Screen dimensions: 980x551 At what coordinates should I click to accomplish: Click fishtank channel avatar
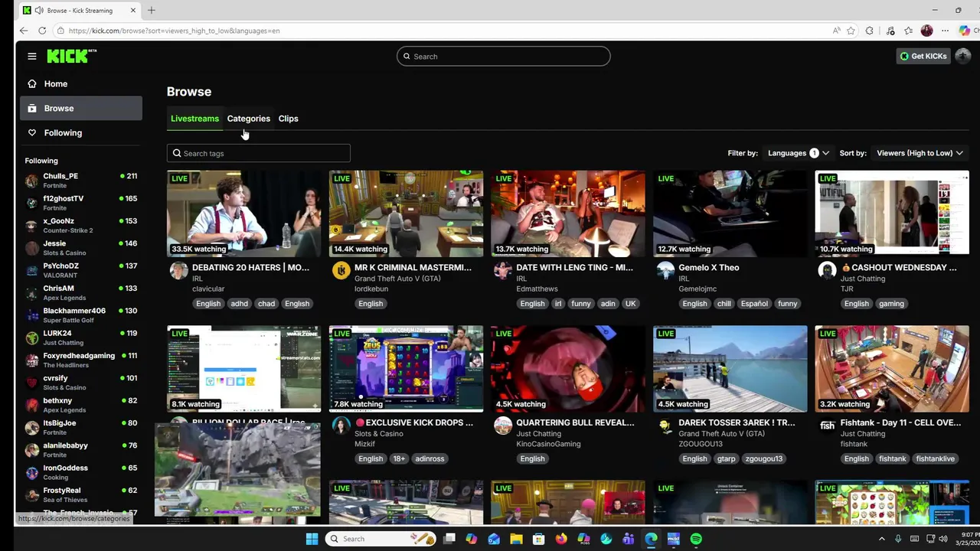[x=827, y=425]
